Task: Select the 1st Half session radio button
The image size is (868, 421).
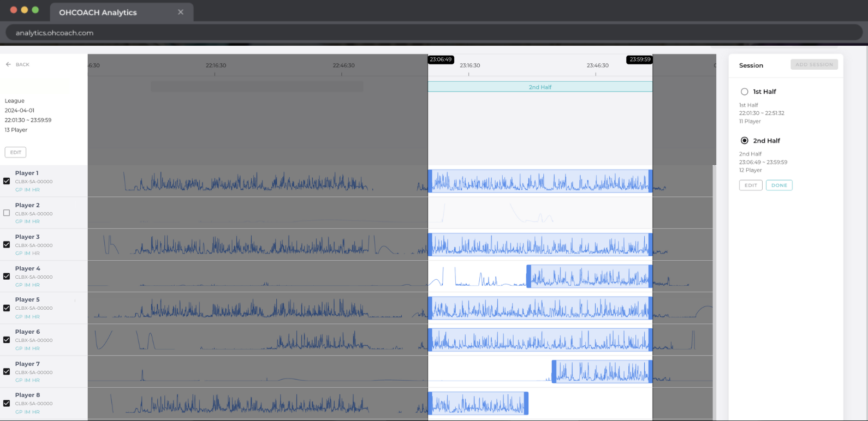Action: pos(745,92)
